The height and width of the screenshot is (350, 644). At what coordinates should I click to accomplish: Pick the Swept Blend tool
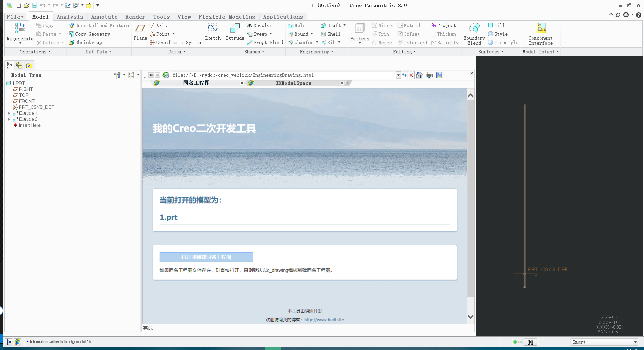(265, 42)
